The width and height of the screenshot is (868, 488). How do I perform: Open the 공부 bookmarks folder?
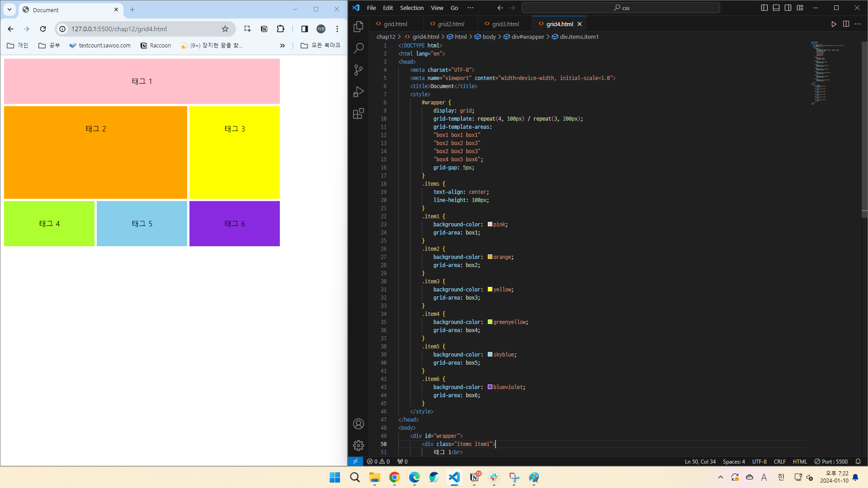[x=49, y=46]
